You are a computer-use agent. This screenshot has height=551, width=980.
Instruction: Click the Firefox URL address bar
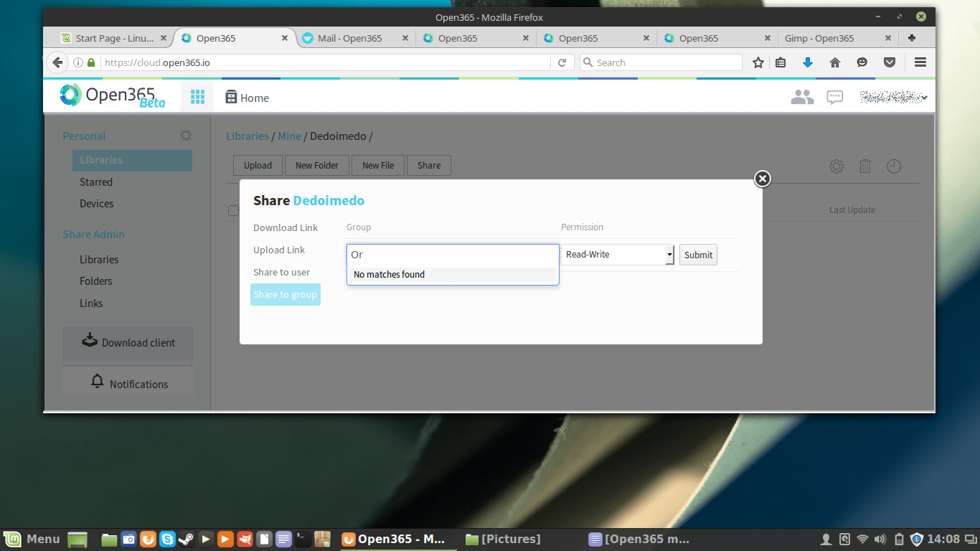(x=325, y=62)
